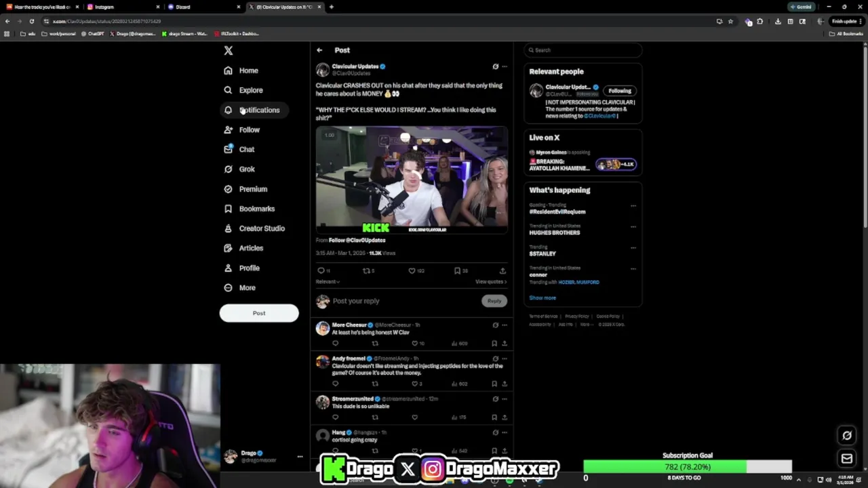This screenshot has height=488, width=868.
Task: Open floating messages envelope button
Action: (847, 459)
